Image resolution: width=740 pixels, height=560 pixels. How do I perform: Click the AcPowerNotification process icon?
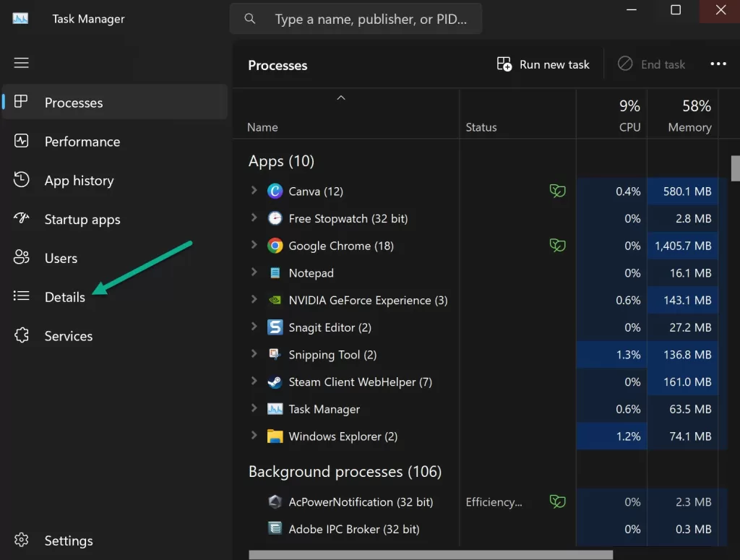275,501
